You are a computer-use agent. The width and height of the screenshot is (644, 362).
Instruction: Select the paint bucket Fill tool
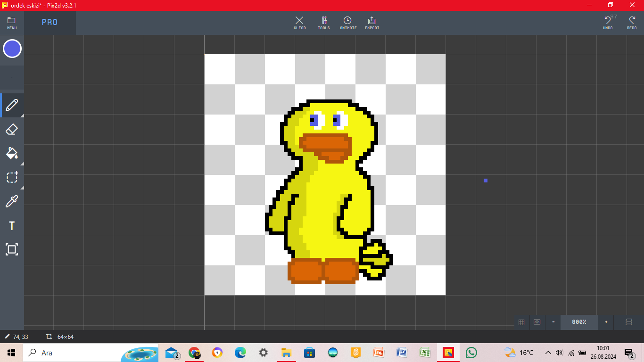12,153
